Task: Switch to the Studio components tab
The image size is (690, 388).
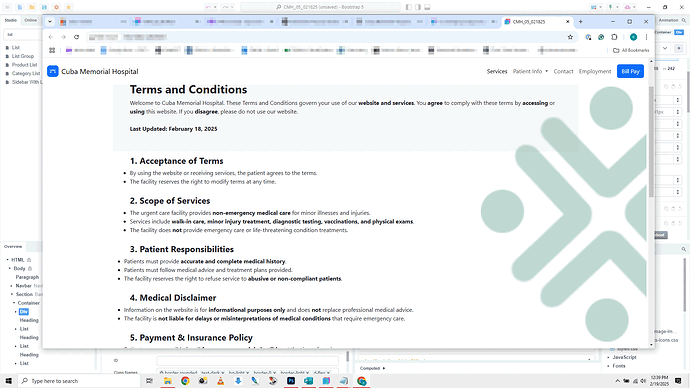Action: [11, 20]
